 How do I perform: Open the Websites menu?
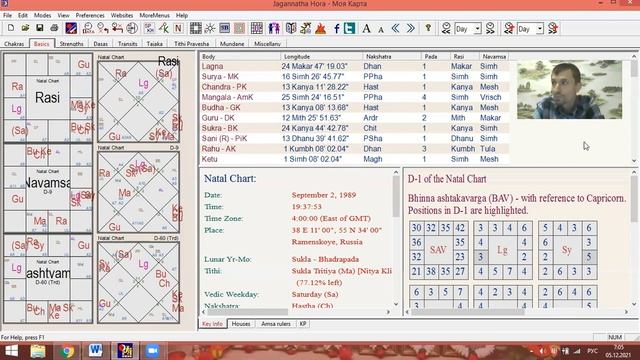[x=122, y=15]
